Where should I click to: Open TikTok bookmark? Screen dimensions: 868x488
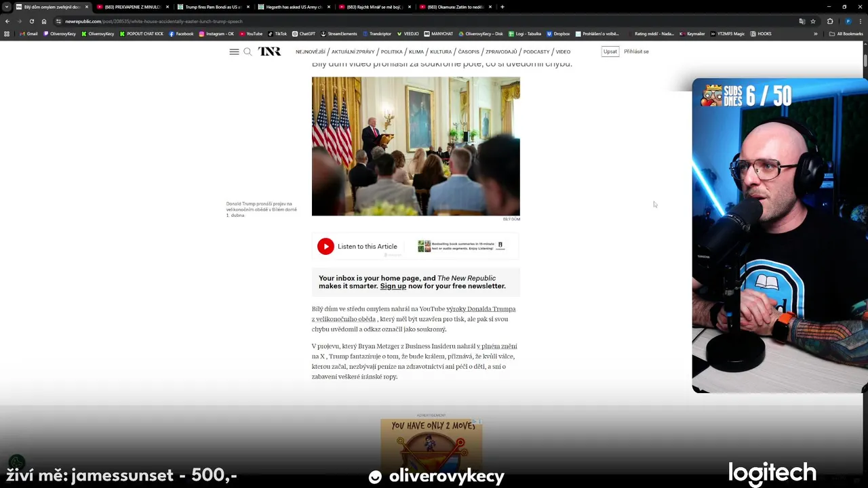coord(277,33)
